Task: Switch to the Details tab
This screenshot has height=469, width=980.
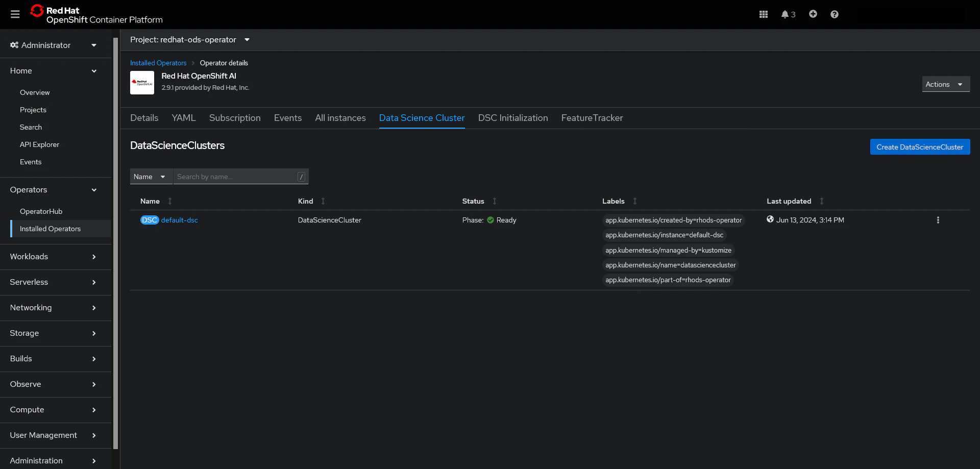Action: (x=144, y=118)
